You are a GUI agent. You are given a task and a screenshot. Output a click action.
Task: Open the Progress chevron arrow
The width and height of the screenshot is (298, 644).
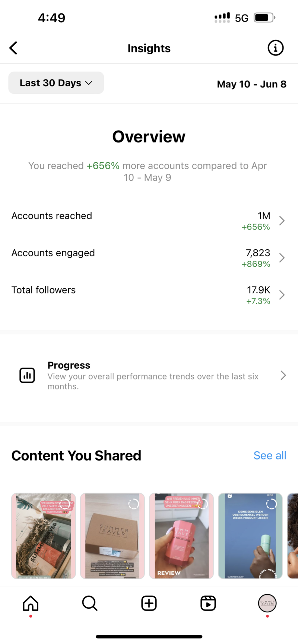pyautogui.click(x=283, y=375)
